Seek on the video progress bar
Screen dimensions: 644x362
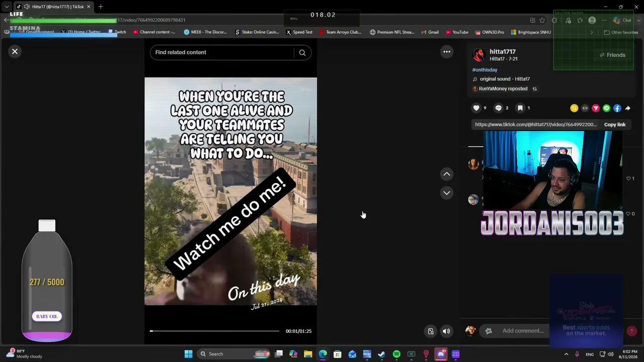pyautogui.click(x=214, y=331)
